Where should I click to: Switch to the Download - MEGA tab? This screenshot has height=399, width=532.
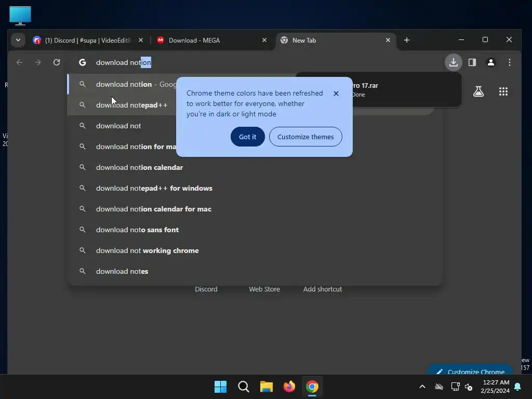(x=211, y=41)
